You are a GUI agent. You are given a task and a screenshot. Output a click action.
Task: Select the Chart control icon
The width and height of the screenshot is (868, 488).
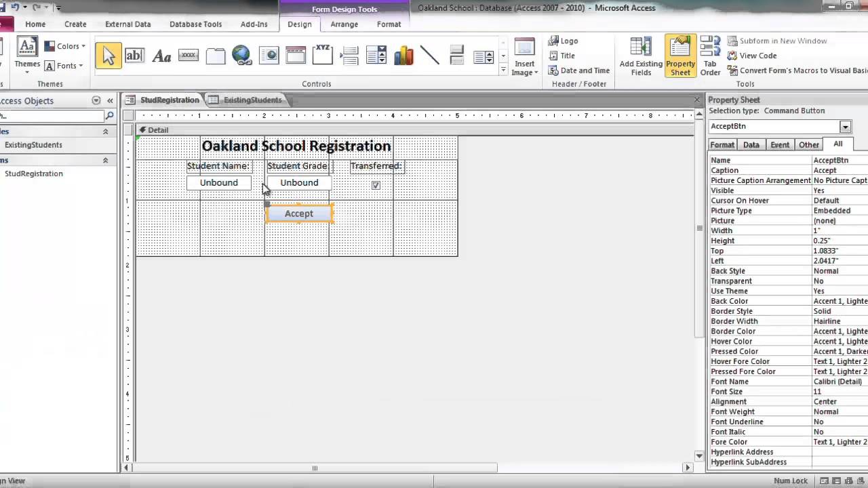[x=403, y=56]
